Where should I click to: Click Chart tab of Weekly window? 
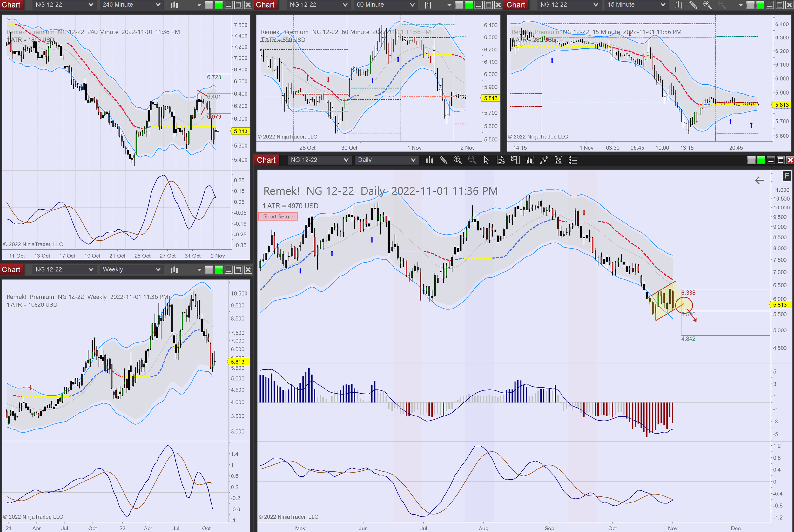coord(11,270)
